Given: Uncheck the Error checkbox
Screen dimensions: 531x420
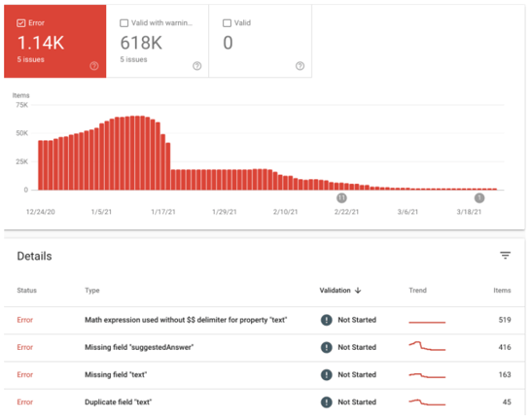Looking at the screenshot, I should [x=21, y=23].
